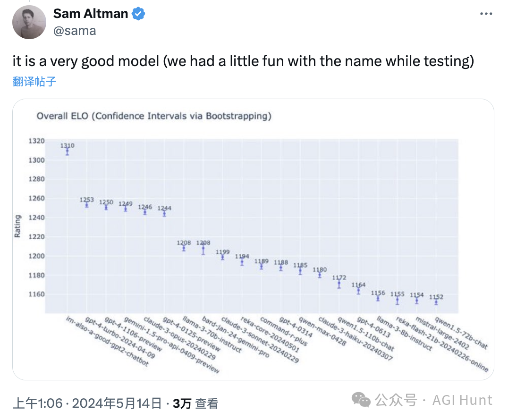The width and height of the screenshot is (508, 420).
Task: Open the Sam Altman display name link
Action: click(x=91, y=14)
